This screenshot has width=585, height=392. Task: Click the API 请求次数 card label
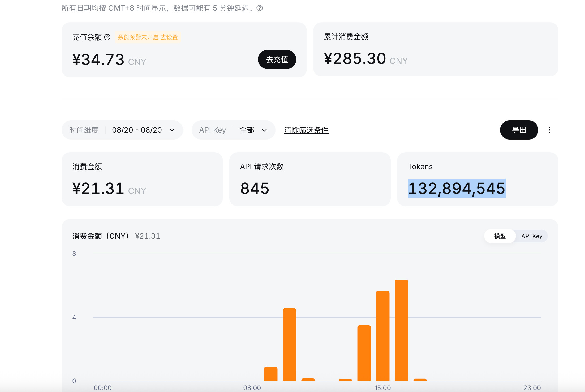(262, 167)
